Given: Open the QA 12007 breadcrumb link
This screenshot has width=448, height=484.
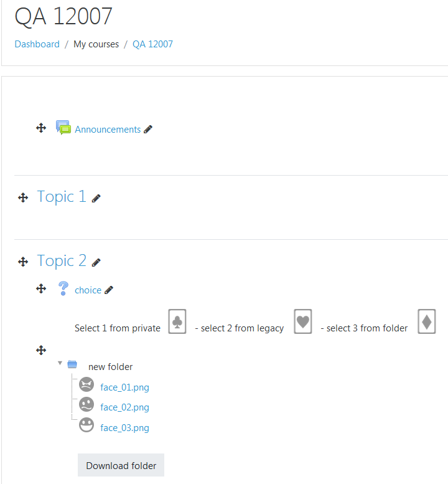Looking at the screenshot, I should click(152, 44).
